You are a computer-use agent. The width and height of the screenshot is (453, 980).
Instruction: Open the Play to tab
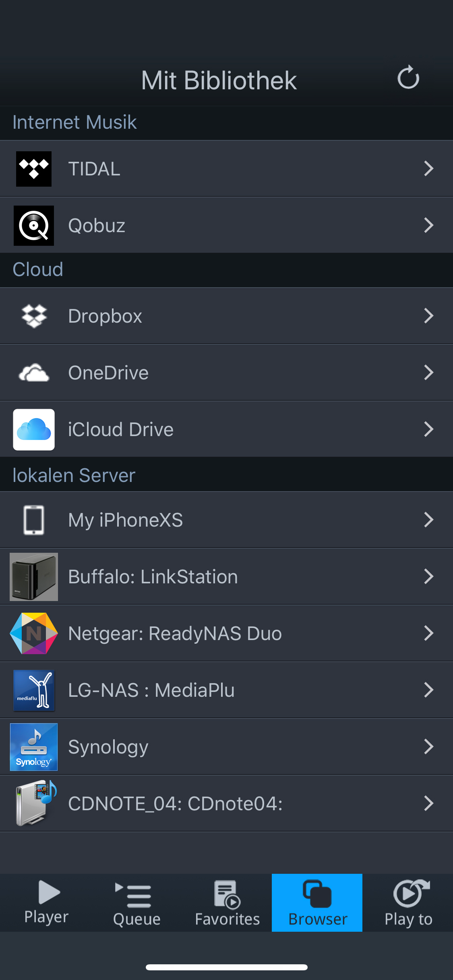click(x=408, y=902)
